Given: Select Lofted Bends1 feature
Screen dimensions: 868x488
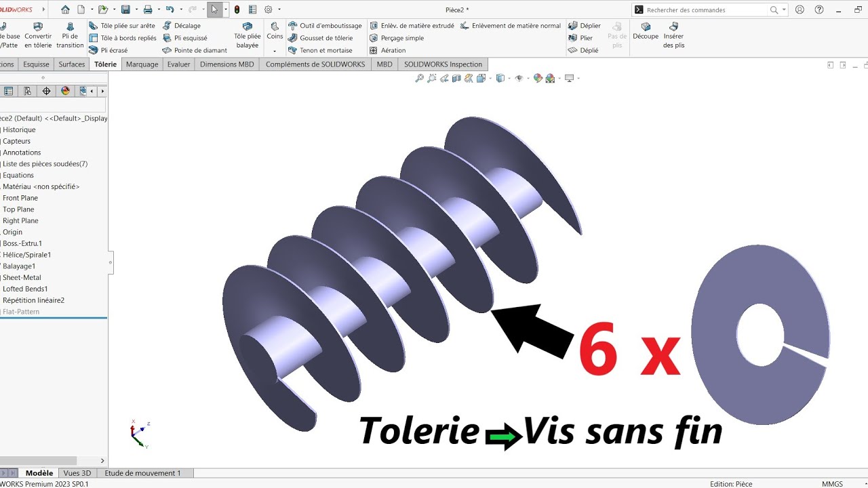Looking at the screenshot, I should pos(25,289).
